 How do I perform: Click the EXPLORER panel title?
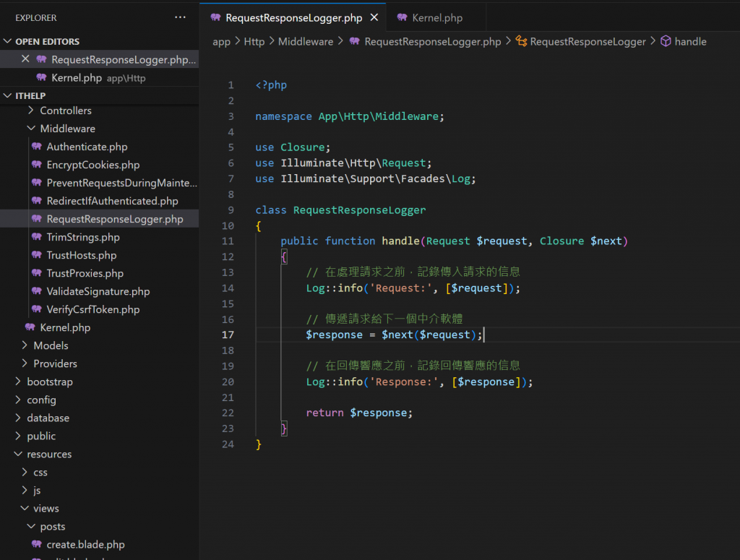pos(36,18)
